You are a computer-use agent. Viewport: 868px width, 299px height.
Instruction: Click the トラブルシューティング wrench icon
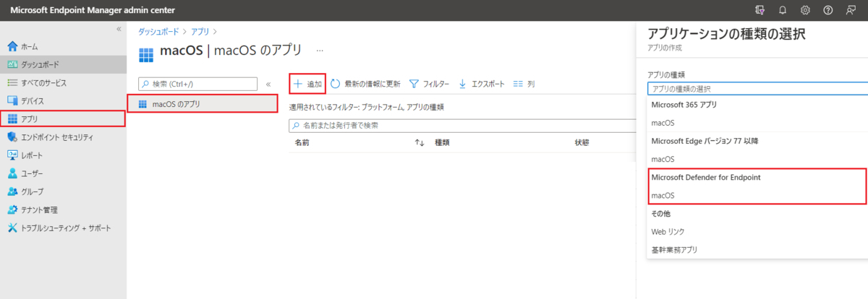tap(12, 227)
